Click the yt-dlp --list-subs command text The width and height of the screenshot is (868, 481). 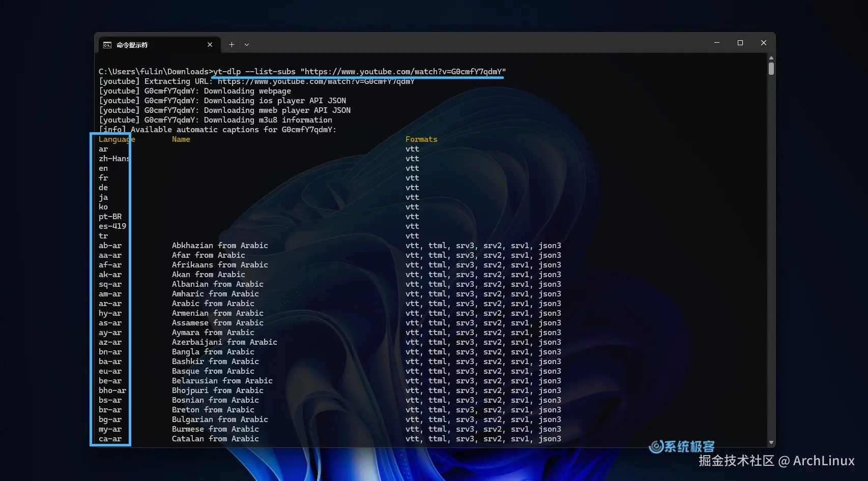[x=360, y=72]
